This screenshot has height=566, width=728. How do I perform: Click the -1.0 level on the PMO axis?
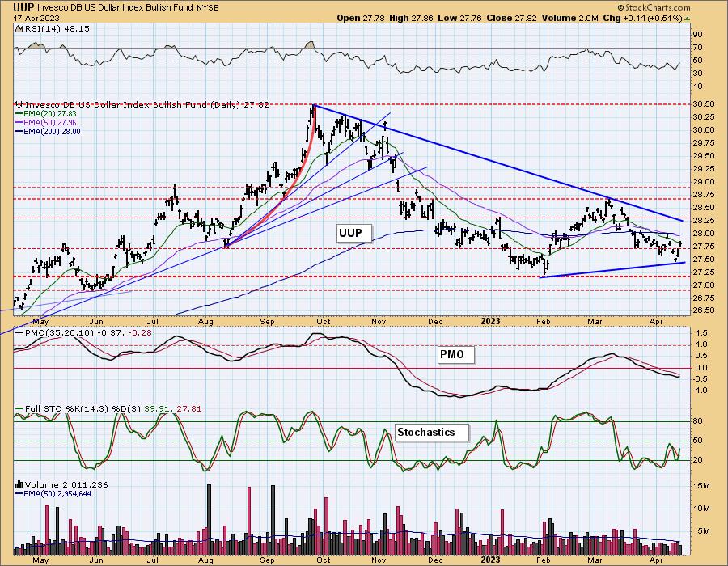pos(700,391)
